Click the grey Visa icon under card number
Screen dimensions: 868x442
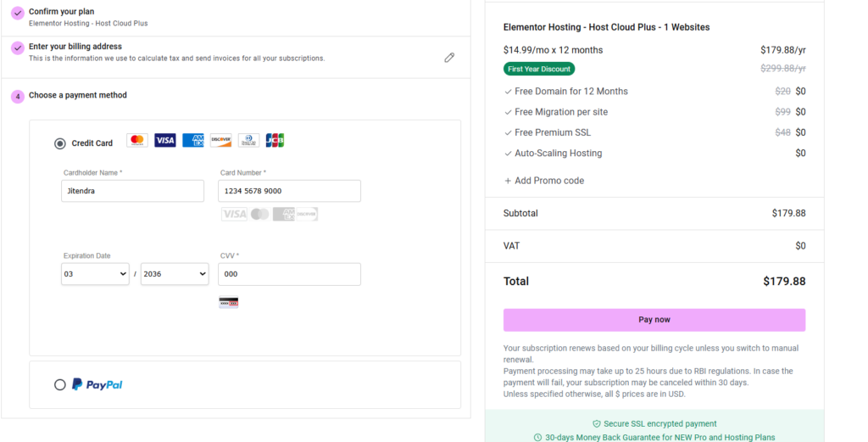[234, 215]
